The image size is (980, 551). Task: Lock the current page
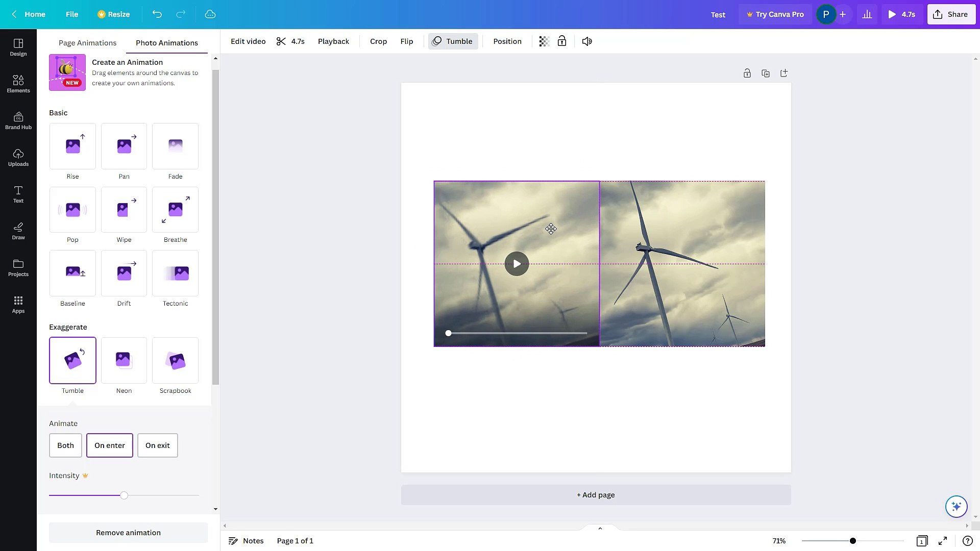[747, 73]
